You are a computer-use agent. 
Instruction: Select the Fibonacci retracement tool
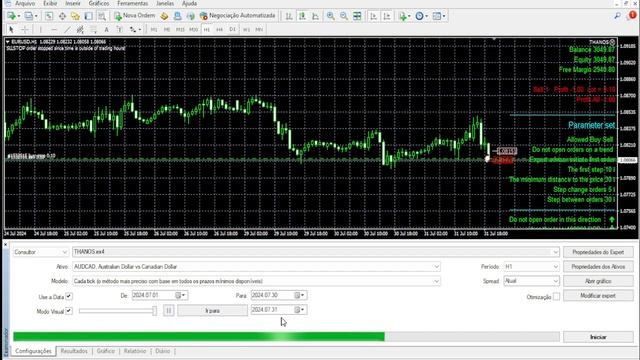[93, 29]
